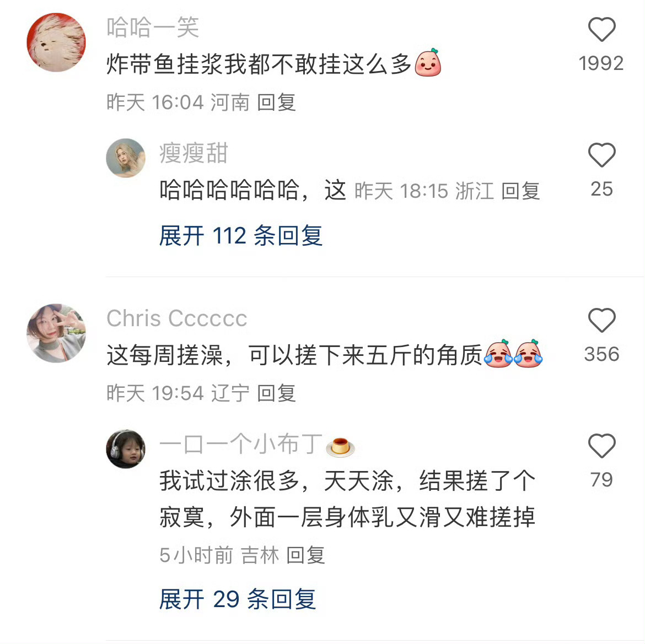
Task: Open username 哈哈一笑
Action: click(x=153, y=28)
